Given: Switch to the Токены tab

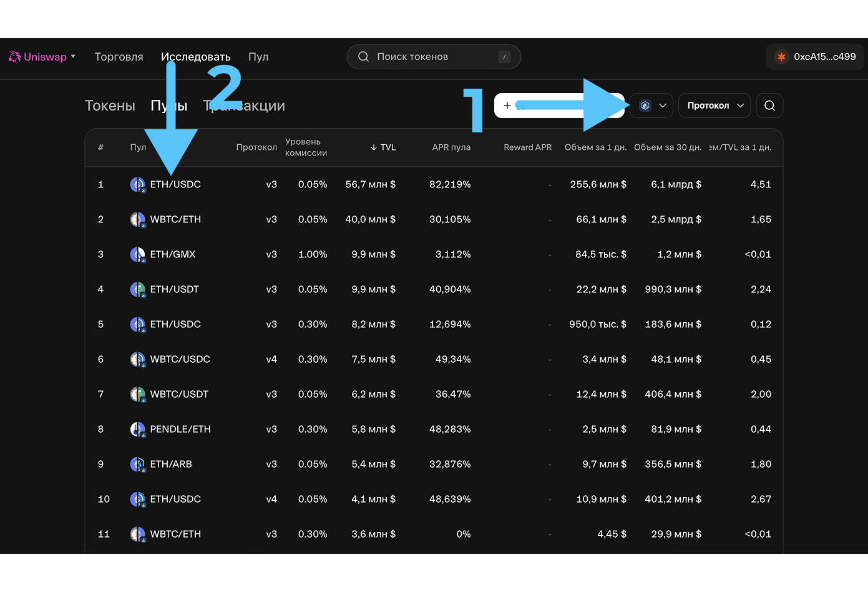Looking at the screenshot, I should click(x=110, y=106).
